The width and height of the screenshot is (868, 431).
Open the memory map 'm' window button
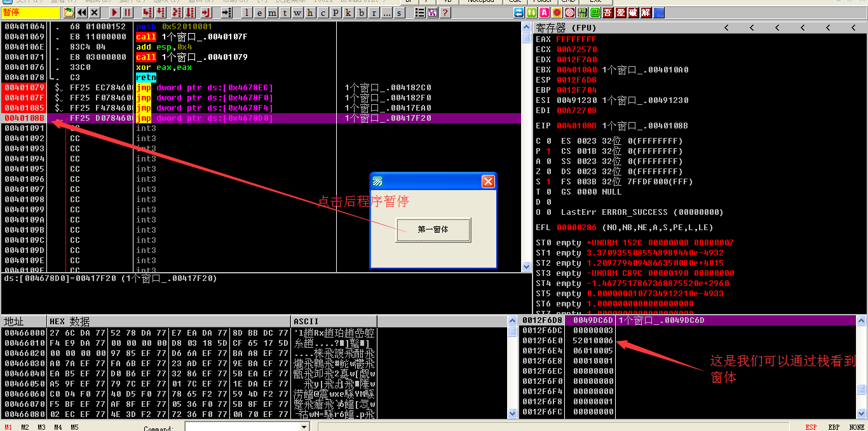272,13
